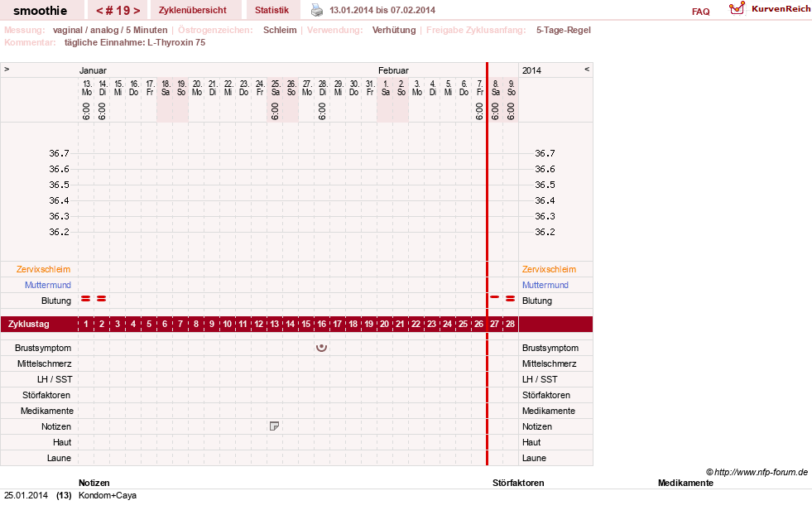The height and width of the screenshot is (515, 812).
Task: Go to previous cycle with the left arrow beside #19
Action: (99, 11)
